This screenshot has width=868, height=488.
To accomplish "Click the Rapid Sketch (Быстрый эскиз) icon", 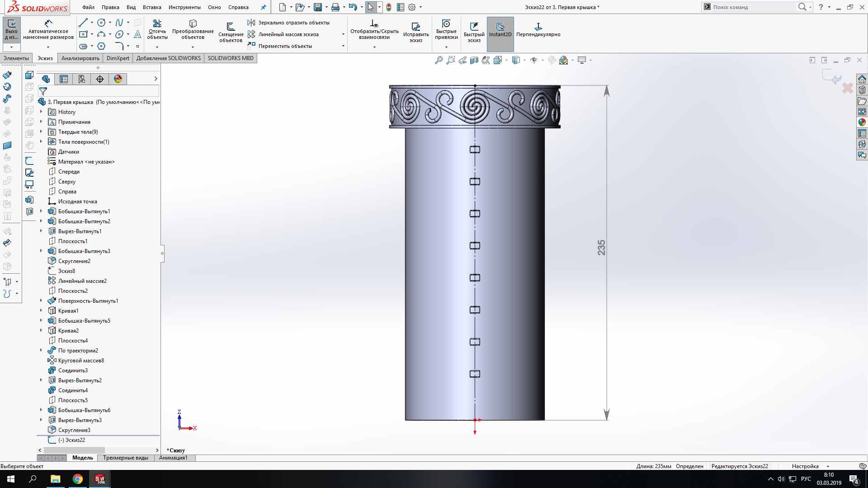I will point(474,27).
